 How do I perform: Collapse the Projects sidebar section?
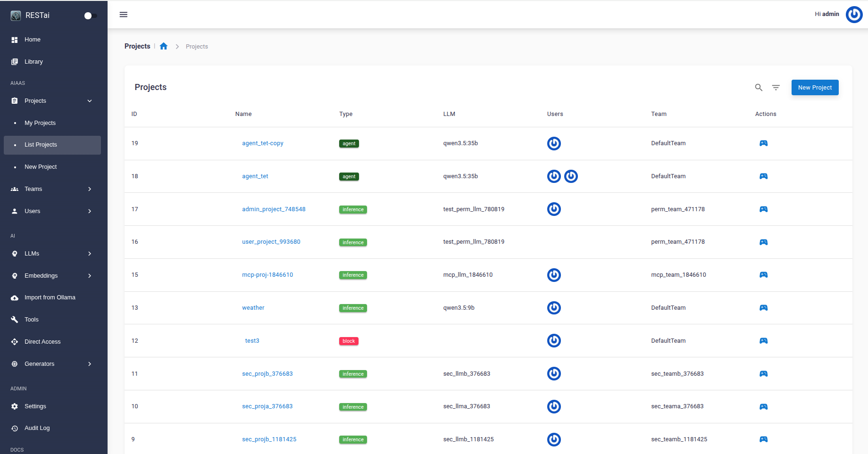[52, 101]
